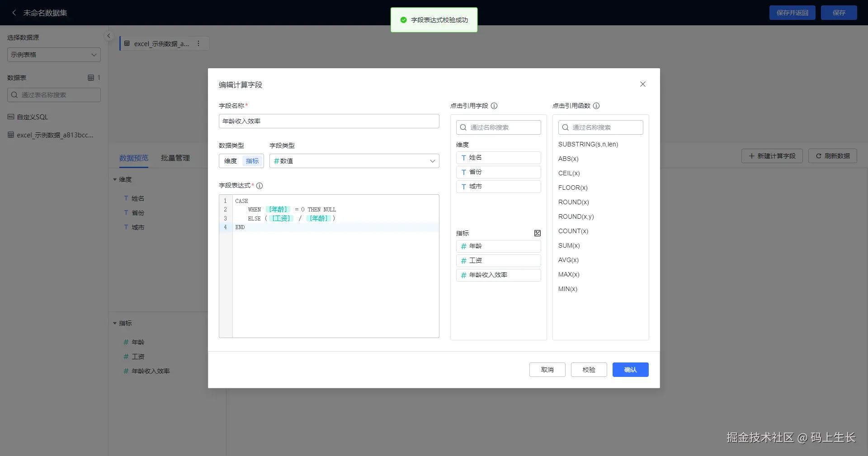The height and width of the screenshot is (456, 868).
Task: Switch to the 数据预览 tab
Action: click(x=134, y=158)
